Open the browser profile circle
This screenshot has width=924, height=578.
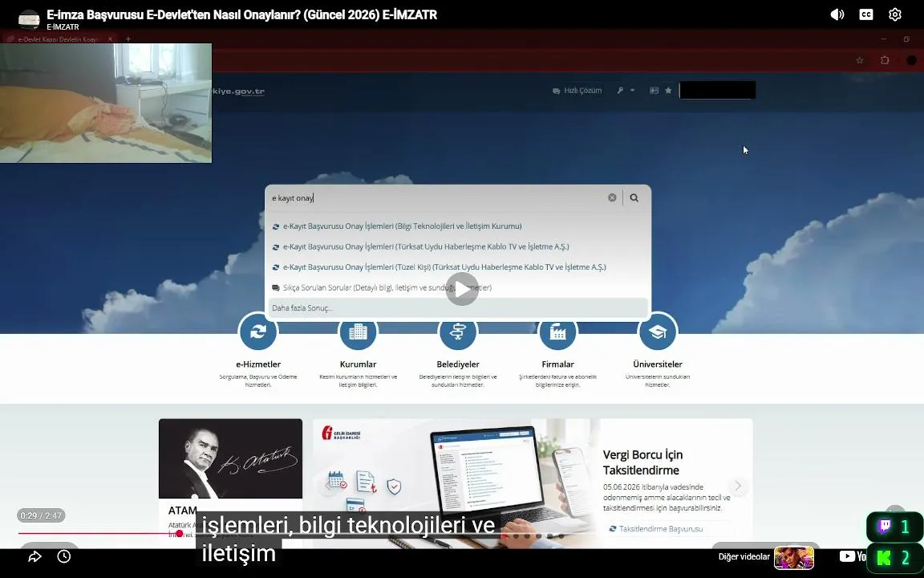click(911, 60)
